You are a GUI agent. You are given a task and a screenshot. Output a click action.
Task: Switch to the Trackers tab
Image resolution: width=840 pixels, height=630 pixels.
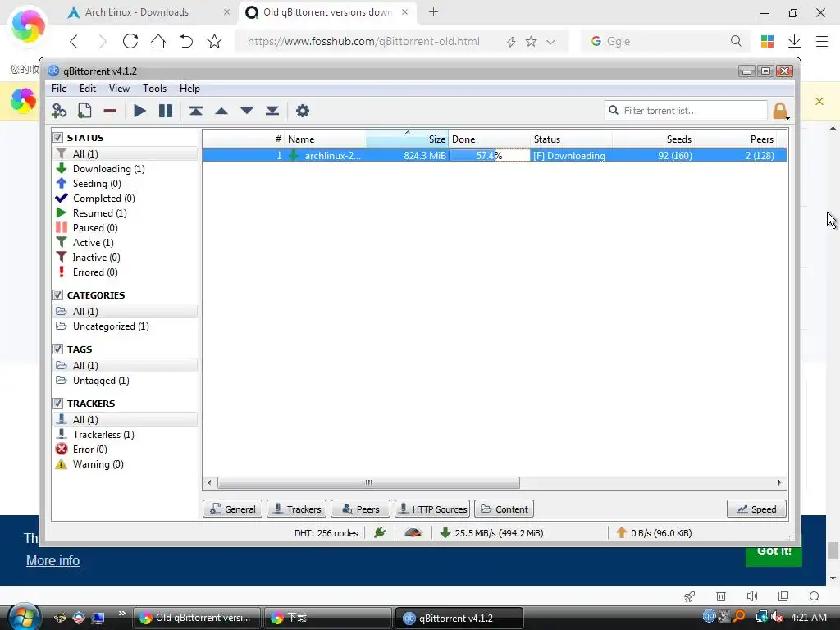coord(296,509)
